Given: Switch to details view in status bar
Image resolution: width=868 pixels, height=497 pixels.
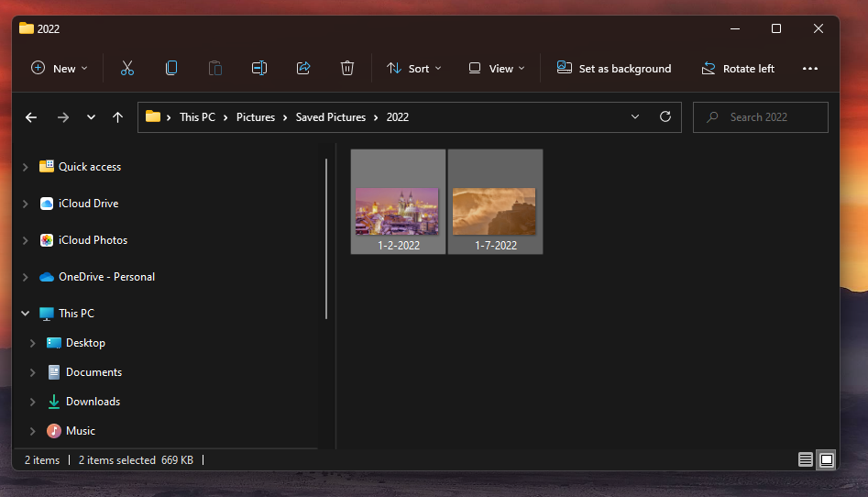Looking at the screenshot, I should (x=806, y=459).
